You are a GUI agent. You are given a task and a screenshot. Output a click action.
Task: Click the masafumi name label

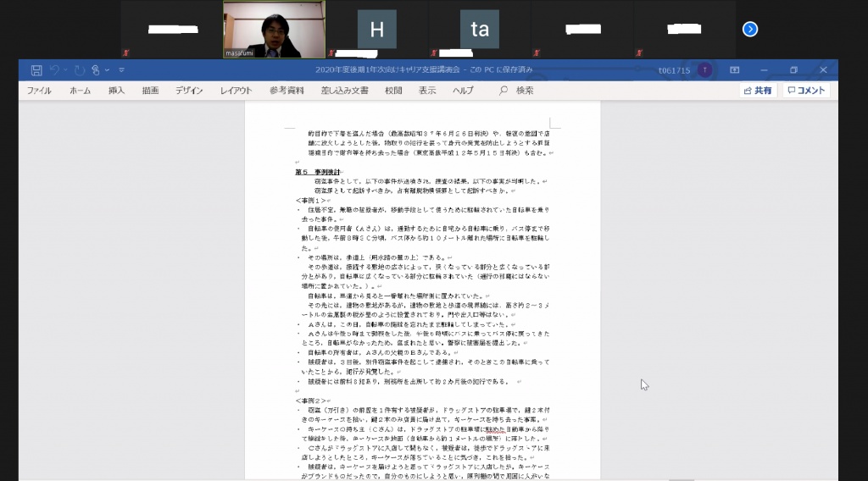pos(240,53)
